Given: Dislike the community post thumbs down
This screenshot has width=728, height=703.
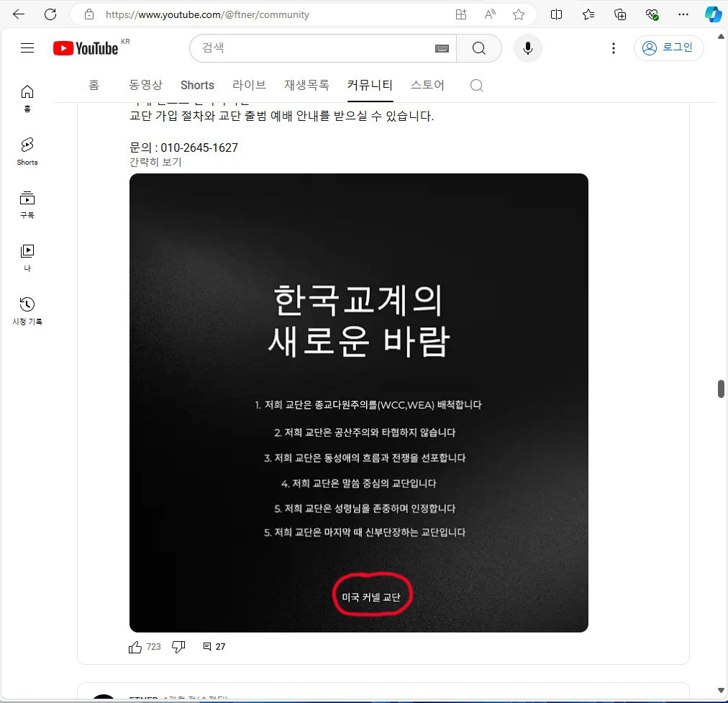Looking at the screenshot, I should pyautogui.click(x=178, y=647).
